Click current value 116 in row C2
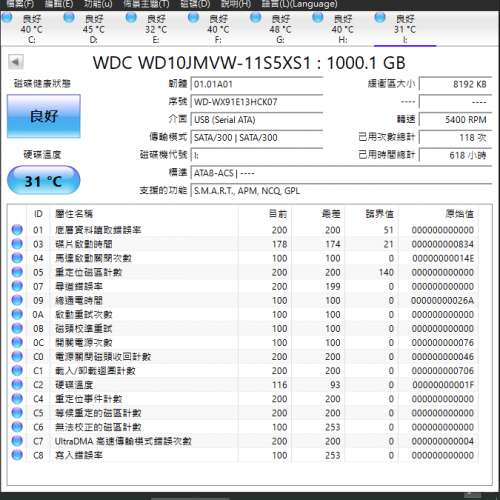 279,385
